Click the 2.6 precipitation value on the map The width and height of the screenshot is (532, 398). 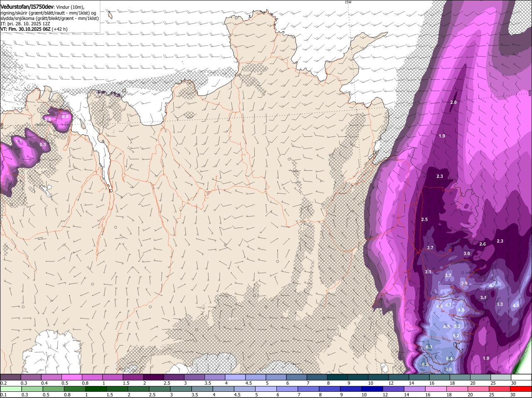click(483, 244)
